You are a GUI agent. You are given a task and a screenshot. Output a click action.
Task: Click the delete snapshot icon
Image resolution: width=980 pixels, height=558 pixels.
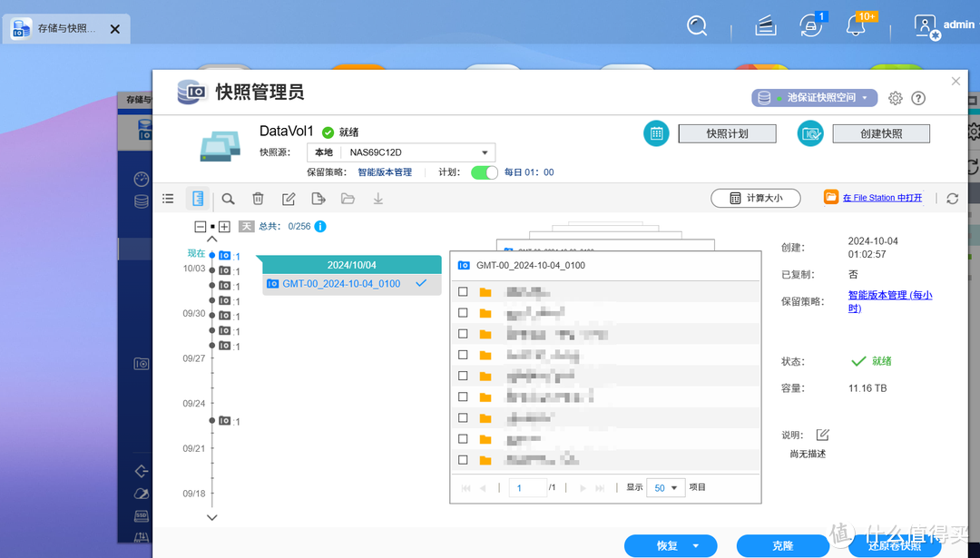pos(258,198)
